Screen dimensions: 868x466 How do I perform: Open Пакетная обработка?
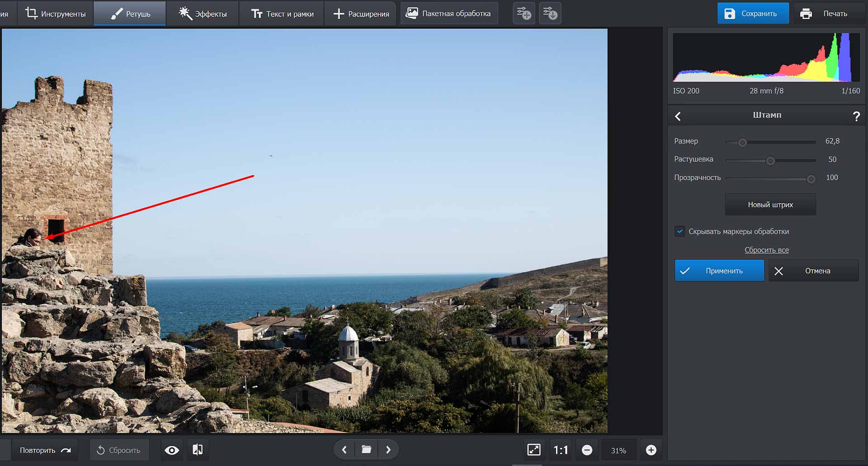click(x=448, y=13)
